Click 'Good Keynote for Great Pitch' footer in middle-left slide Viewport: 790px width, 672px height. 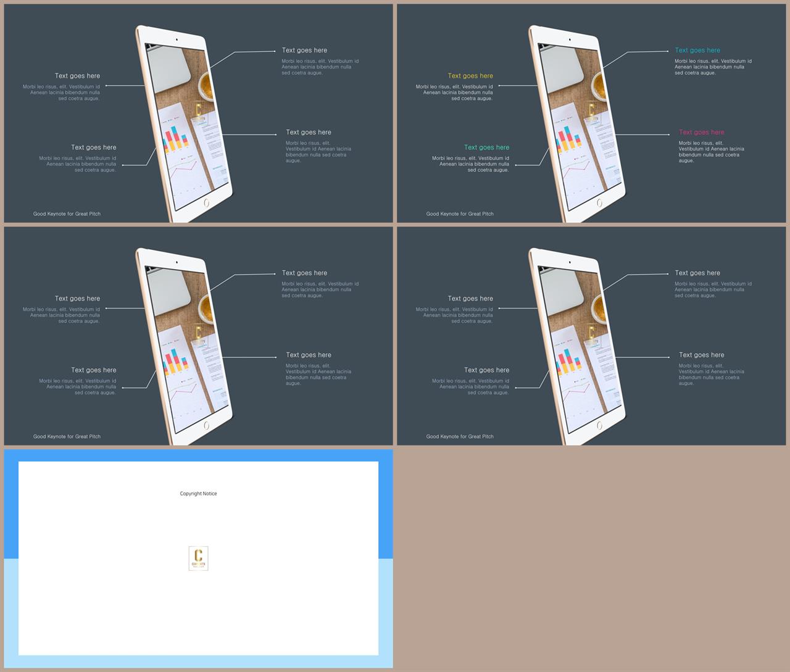(67, 437)
